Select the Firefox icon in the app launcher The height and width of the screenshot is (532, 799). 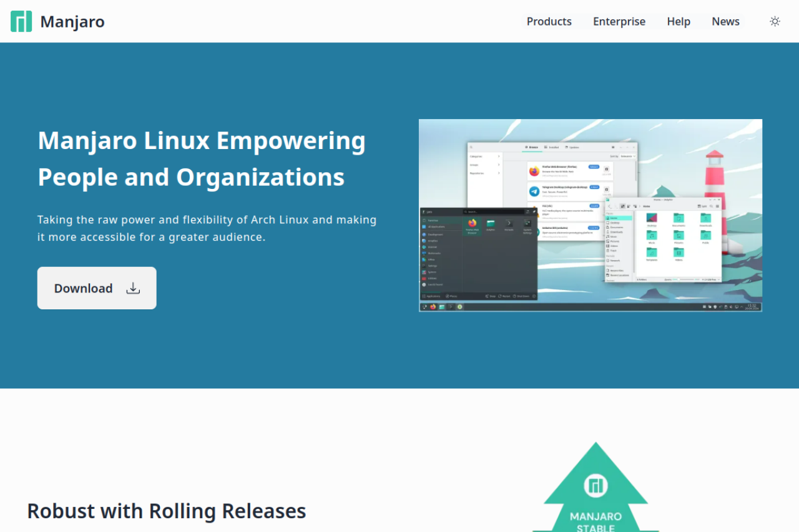pos(472,223)
